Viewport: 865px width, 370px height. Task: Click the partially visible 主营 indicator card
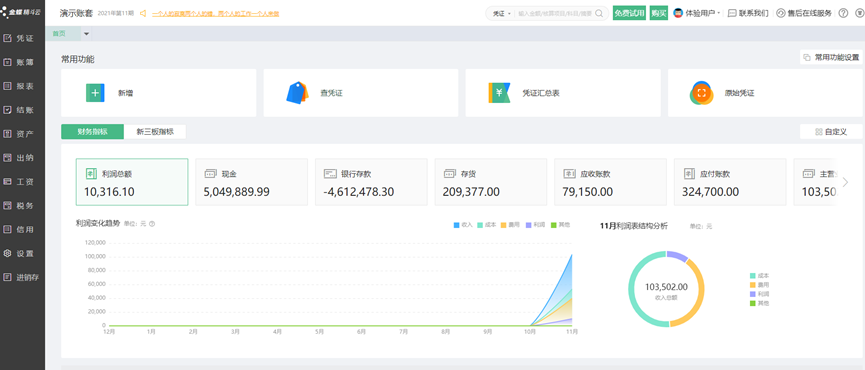(x=815, y=182)
